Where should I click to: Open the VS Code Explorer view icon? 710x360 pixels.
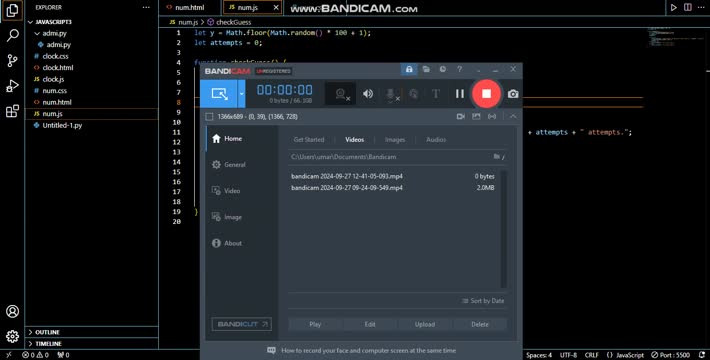pyautogui.click(x=13, y=10)
